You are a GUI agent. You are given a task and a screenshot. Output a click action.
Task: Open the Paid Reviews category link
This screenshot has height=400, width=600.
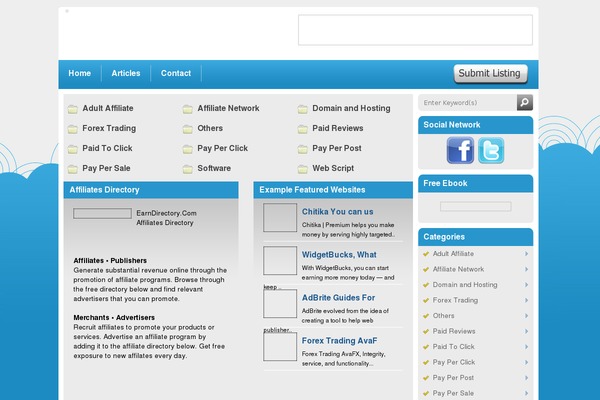click(338, 128)
